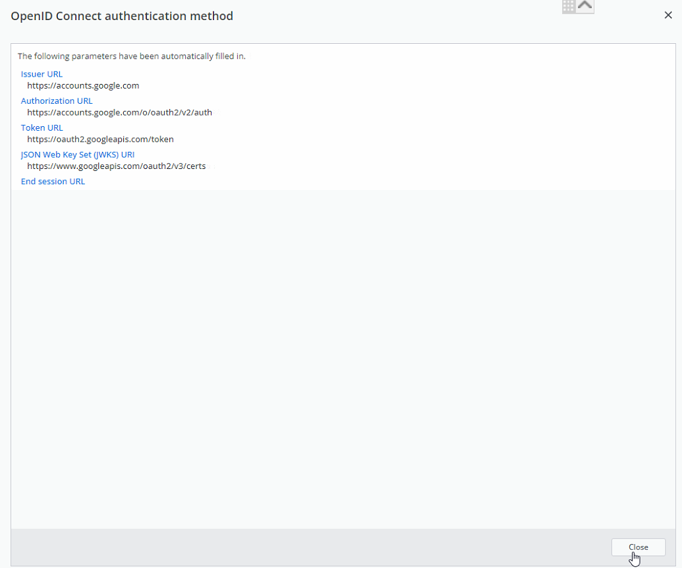Click blank white space right of Issuer URL
Viewport: 682px width, 568px height.
click(x=350, y=74)
